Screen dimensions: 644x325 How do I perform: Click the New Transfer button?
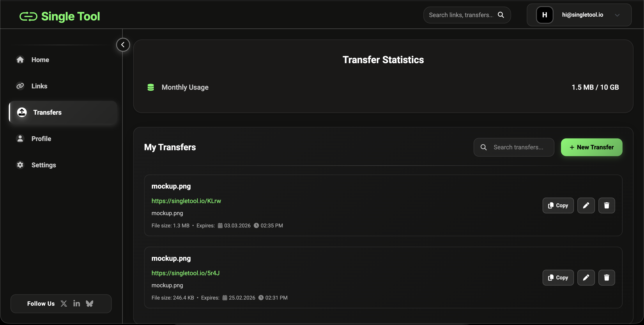591,147
